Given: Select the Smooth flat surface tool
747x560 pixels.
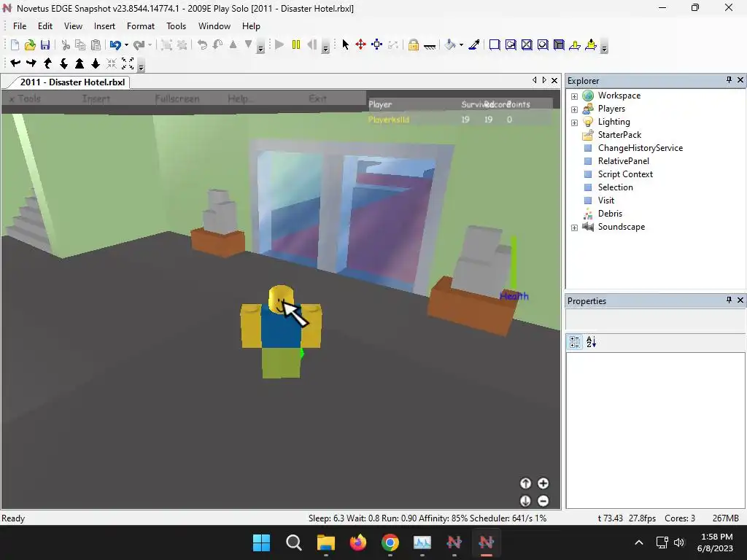Looking at the screenshot, I should (x=495, y=44).
